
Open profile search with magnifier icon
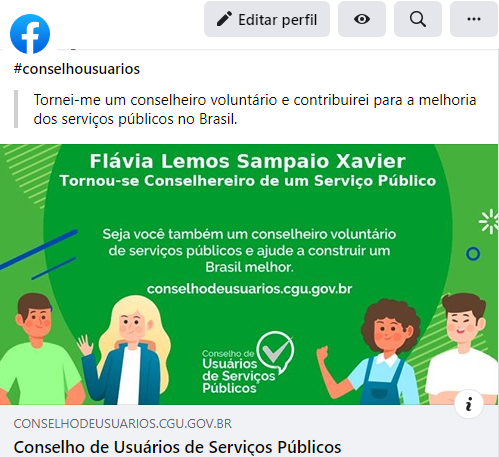click(418, 19)
